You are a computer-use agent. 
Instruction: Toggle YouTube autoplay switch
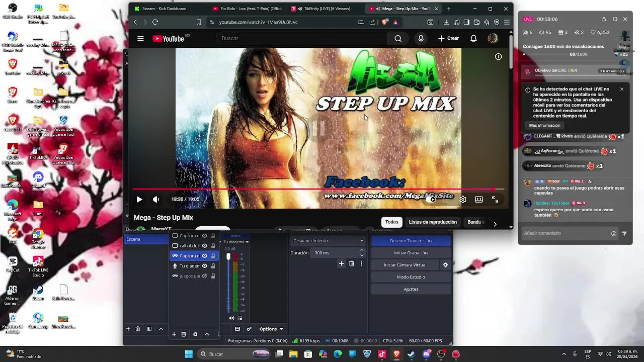[430, 200]
